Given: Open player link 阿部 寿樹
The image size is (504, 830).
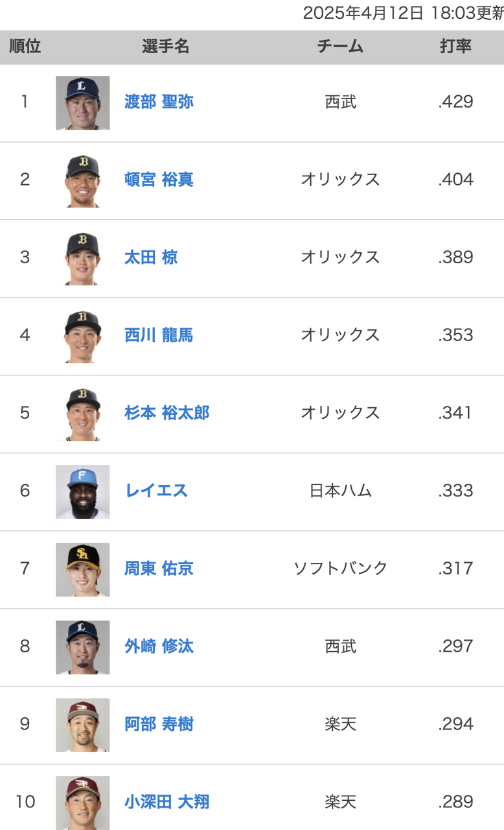Looking at the screenshot, I should point(159,724).
